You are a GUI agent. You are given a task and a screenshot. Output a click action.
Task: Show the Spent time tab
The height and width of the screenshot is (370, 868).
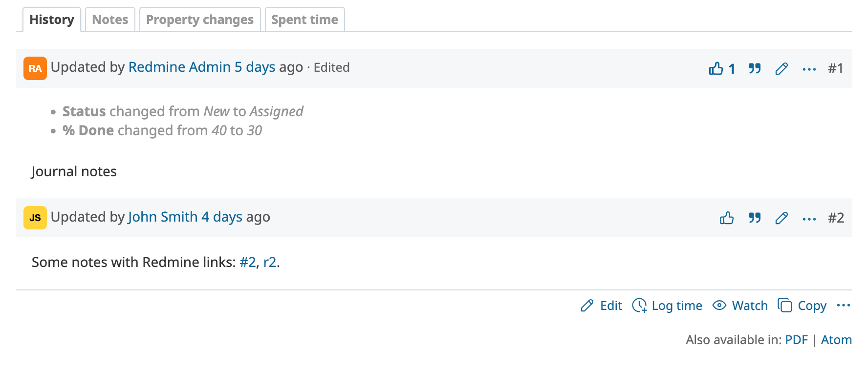[304, 20]
